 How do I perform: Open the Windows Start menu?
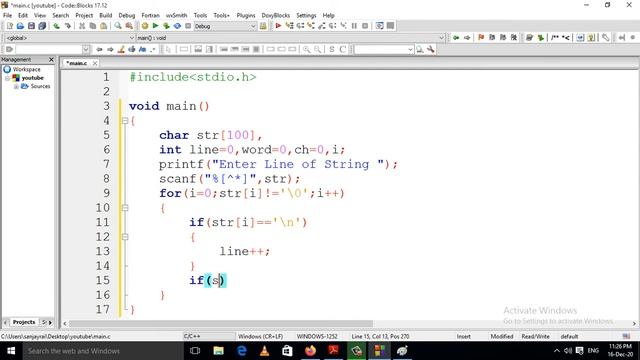[x=11, y=351]
